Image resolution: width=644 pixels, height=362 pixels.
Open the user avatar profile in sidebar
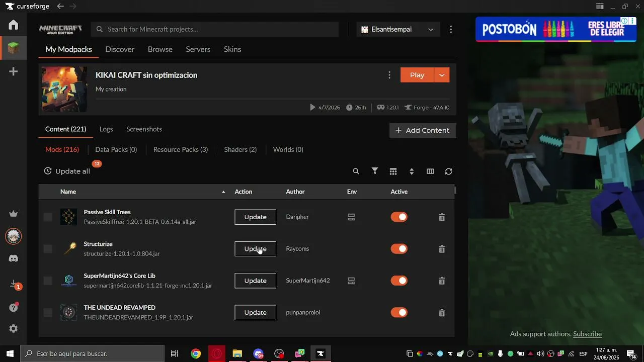pos(14,236)
